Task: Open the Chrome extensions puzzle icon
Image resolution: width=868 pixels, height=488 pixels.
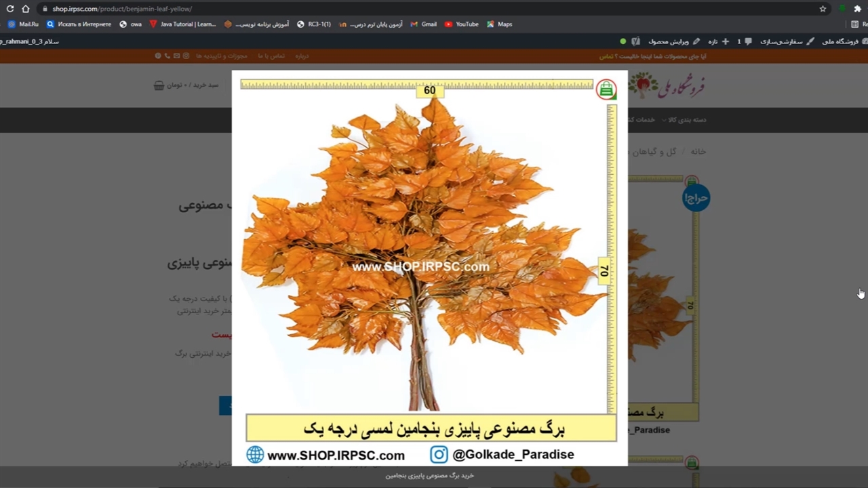Action: (x=857, y=9)
